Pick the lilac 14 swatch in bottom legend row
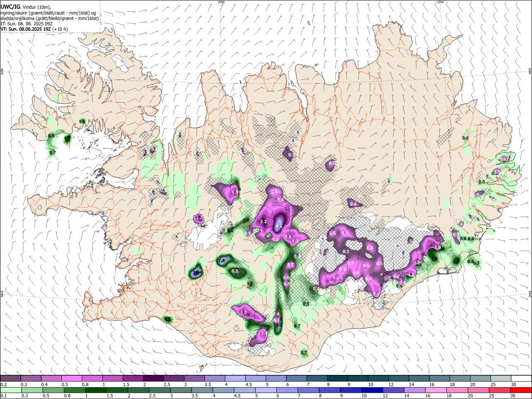532x399 pixels. click(x=415, y=390)
